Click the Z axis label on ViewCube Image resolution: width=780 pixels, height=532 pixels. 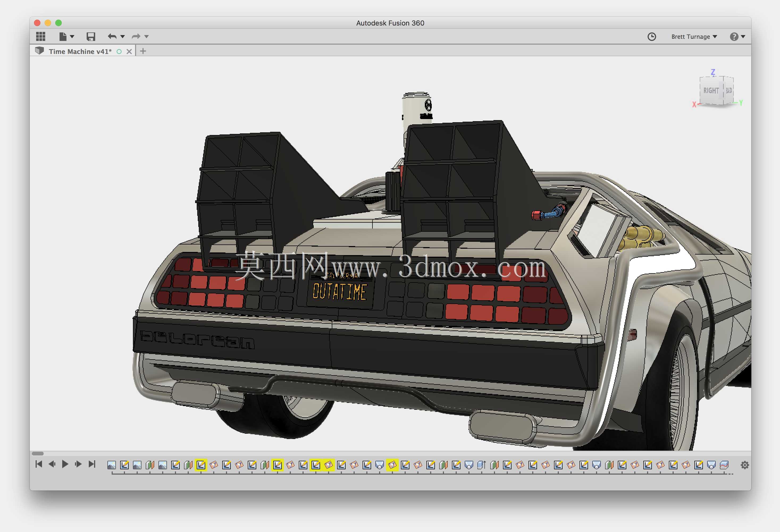pyautogui.click(x=713, y=72)
